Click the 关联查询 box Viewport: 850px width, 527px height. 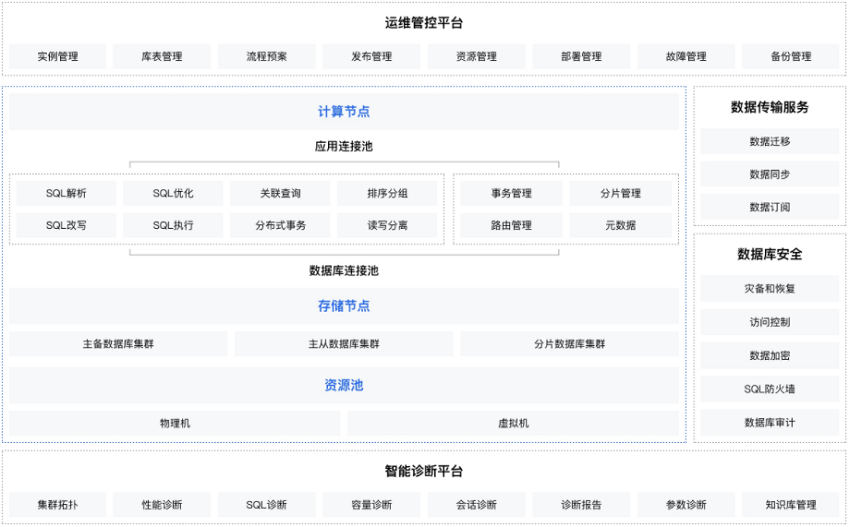(280, 194)
